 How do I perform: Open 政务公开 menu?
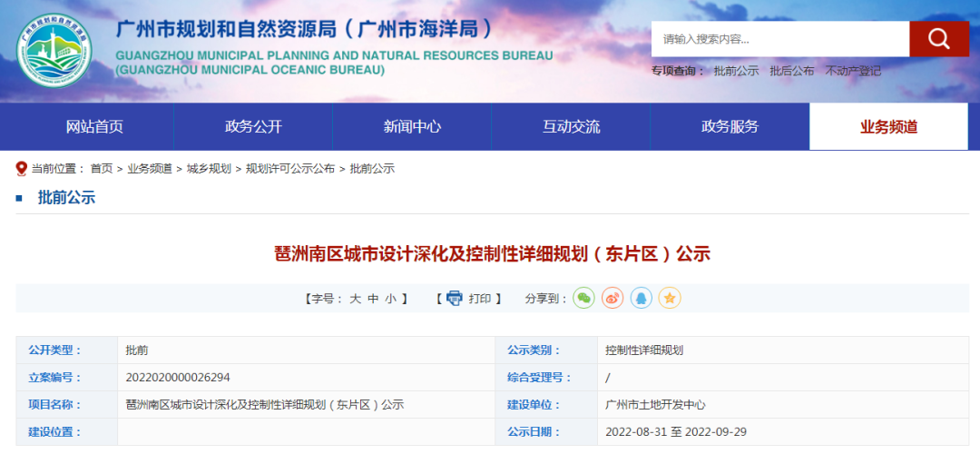coord(253,127)
